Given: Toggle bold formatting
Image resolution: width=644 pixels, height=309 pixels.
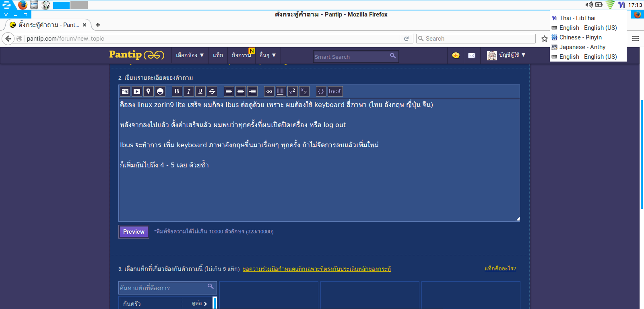Looking at the screenshot, I should (x=177, y=91).
